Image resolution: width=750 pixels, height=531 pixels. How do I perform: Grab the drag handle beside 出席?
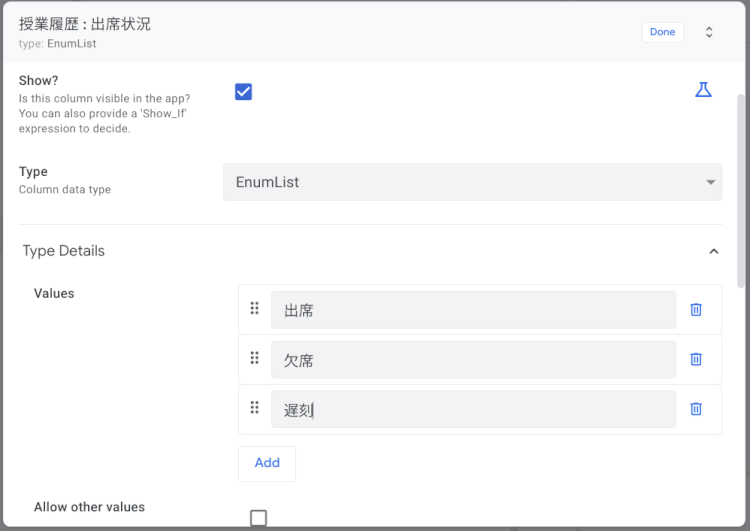(x=254, y=309)
